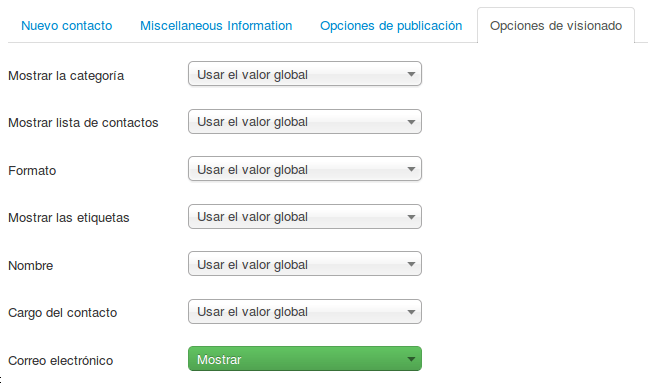This screenshot has width=648, height=385.
Task: Click the Mostrar las etiquetas label
Action: 69,218
